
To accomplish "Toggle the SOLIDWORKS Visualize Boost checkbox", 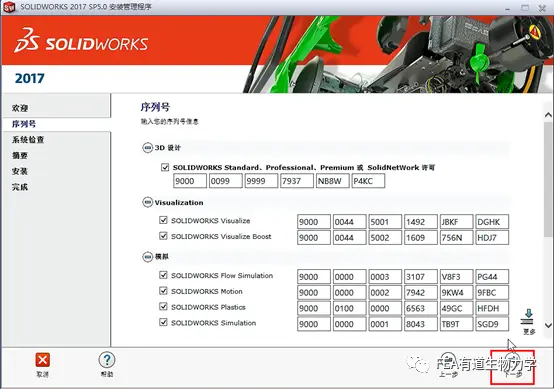I will pos(163,236).
